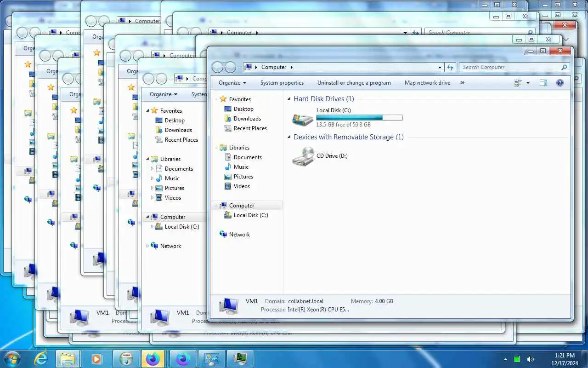Viewport: 588px width, 368px height.
Task: Select the Local Disk (C:) drive icon in the main pane
Action: [303, 119]
